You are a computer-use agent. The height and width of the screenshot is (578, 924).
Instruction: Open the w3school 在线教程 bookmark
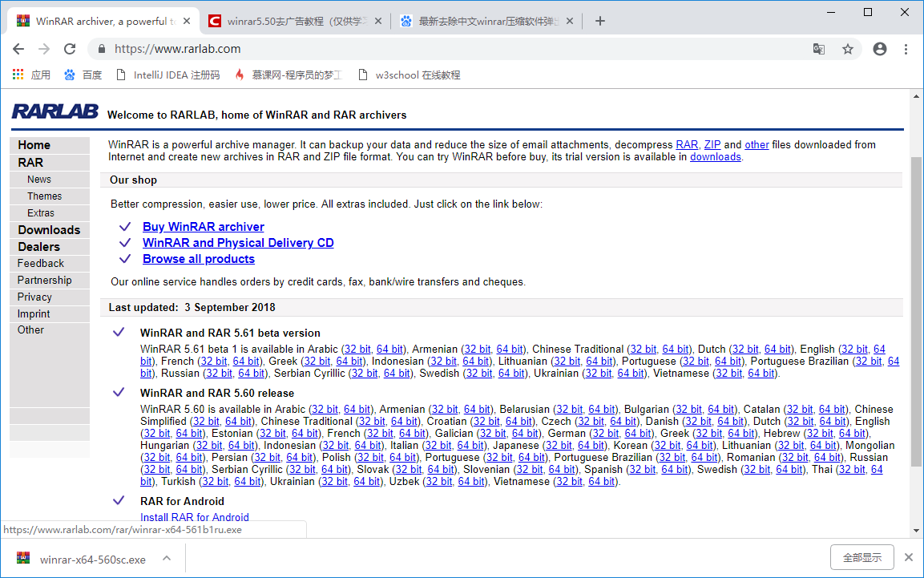coord(410,75)
